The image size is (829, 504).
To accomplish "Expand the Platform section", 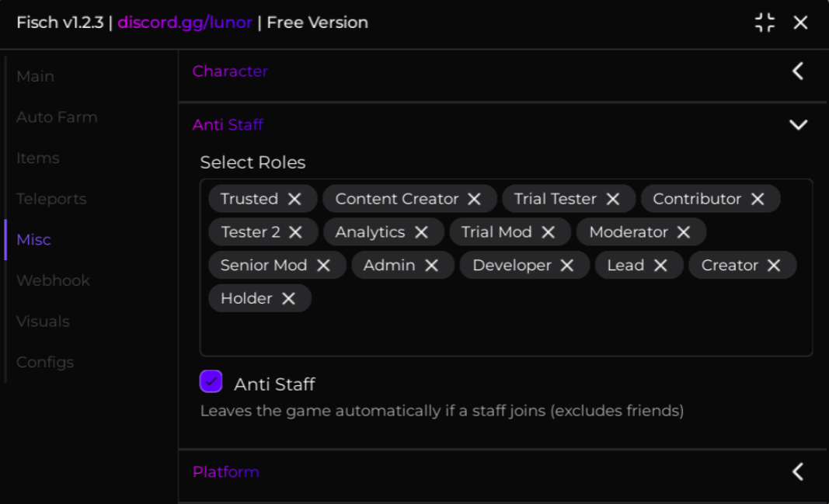I will point(799,472).
